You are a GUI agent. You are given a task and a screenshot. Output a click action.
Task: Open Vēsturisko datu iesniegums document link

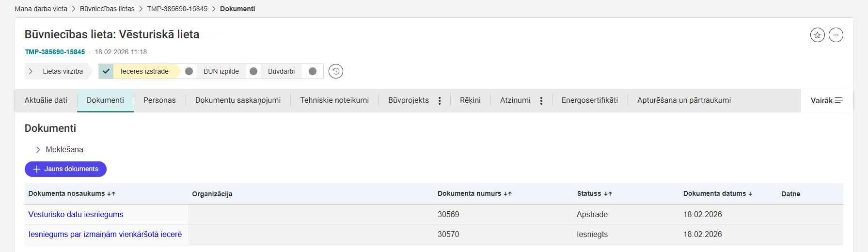point(76,214)
